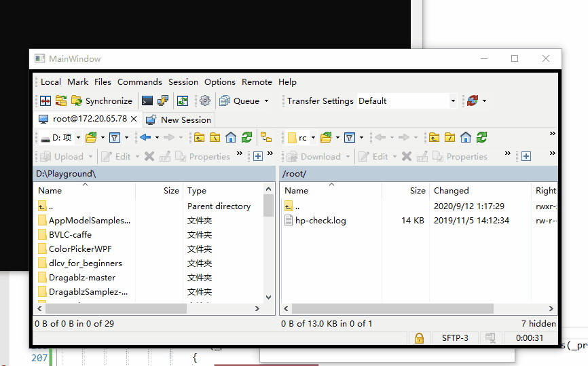Click the local Delete X icon
The width and height of the screenshot is (588, 366).
pos(149,156)
